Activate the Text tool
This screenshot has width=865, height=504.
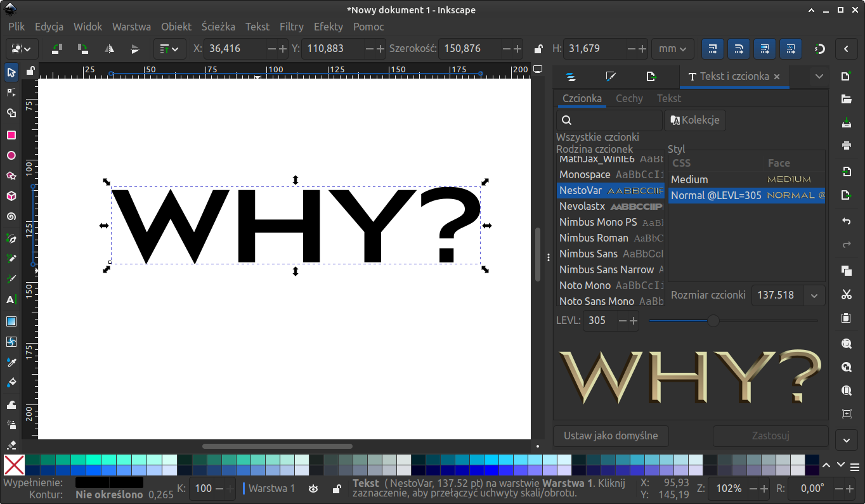(11, 300)
